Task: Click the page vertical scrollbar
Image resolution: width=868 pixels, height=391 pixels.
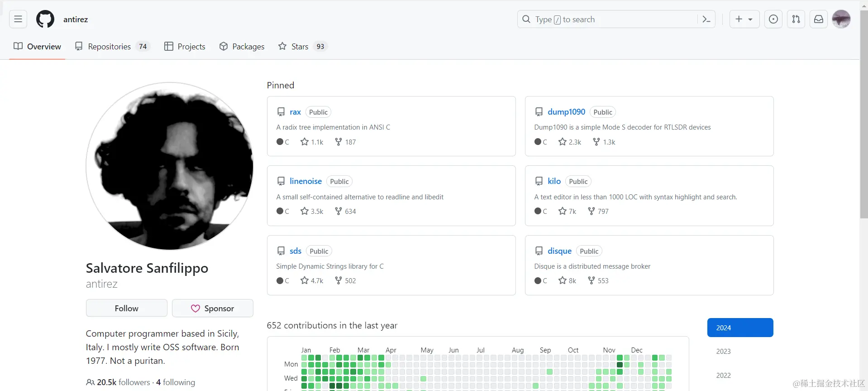Action: (863, 113)
